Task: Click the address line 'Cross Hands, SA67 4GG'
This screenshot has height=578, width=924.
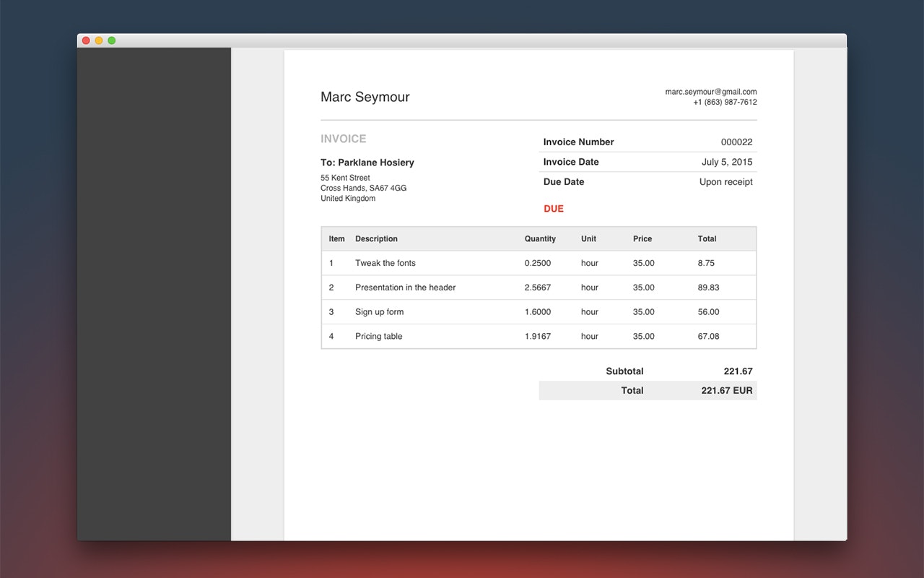Action: click(364, 188)
